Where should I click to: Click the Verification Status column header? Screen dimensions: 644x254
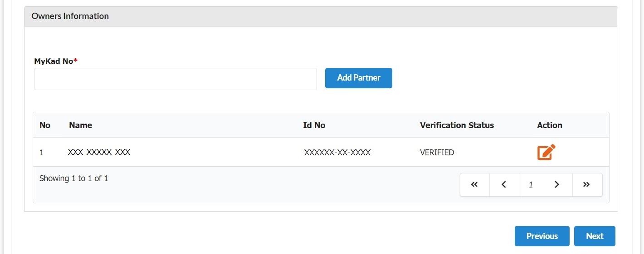(x=457, y=125)
